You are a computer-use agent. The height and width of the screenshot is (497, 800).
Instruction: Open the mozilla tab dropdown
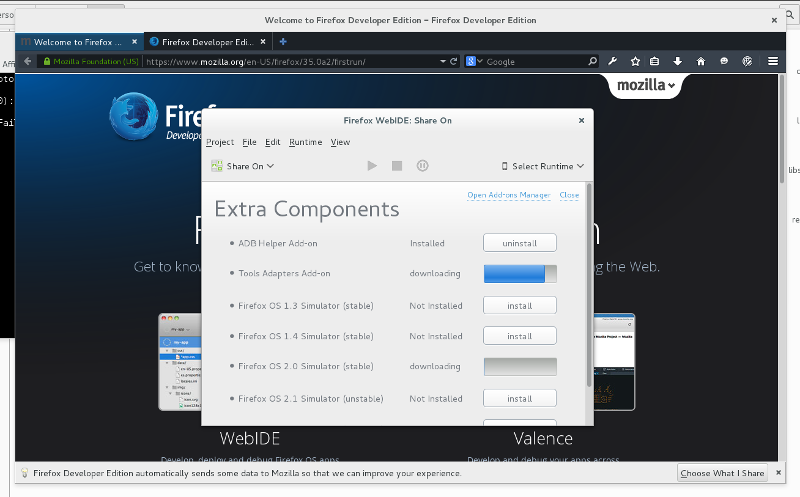tap(645, 85)
